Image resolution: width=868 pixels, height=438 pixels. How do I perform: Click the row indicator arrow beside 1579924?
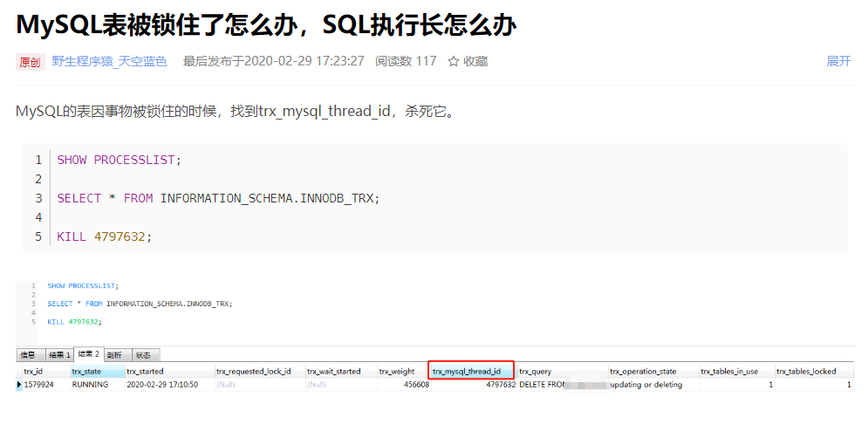[x=19, y=384]
